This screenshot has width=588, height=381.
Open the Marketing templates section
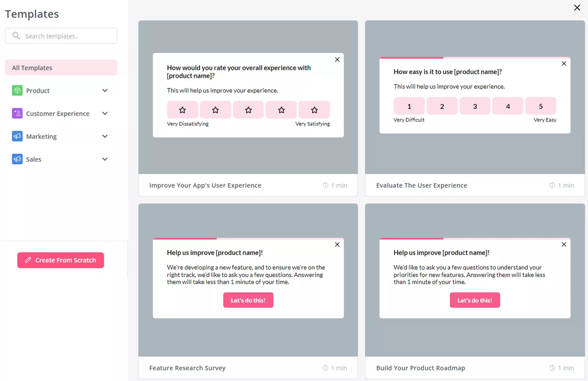tap(105, 136)
